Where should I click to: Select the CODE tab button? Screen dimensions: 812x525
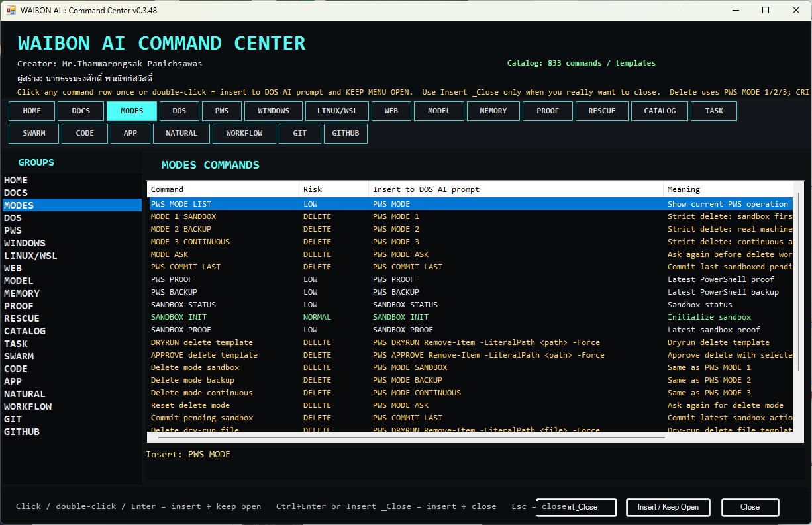click(85, 134)
